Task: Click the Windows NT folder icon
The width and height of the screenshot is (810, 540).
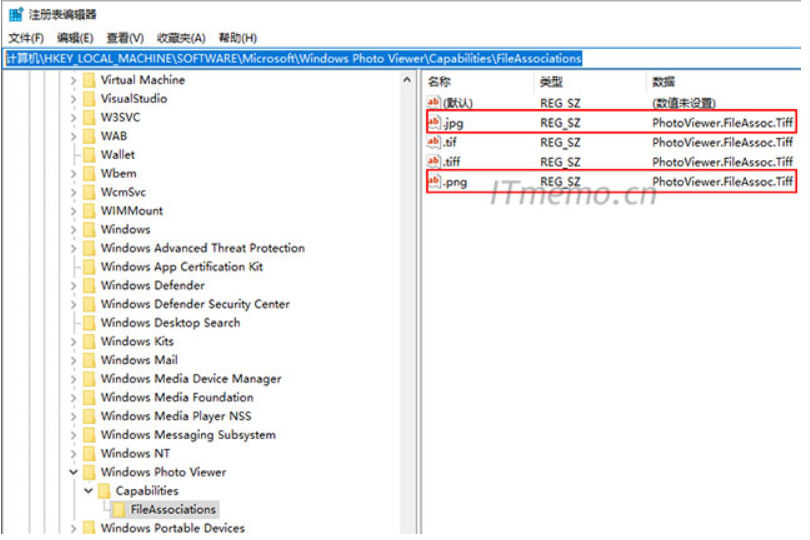Action: [x=89, y=454]
